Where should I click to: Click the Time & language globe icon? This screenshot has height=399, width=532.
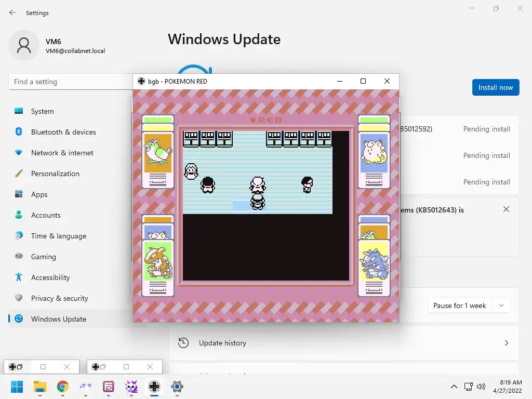19,235
